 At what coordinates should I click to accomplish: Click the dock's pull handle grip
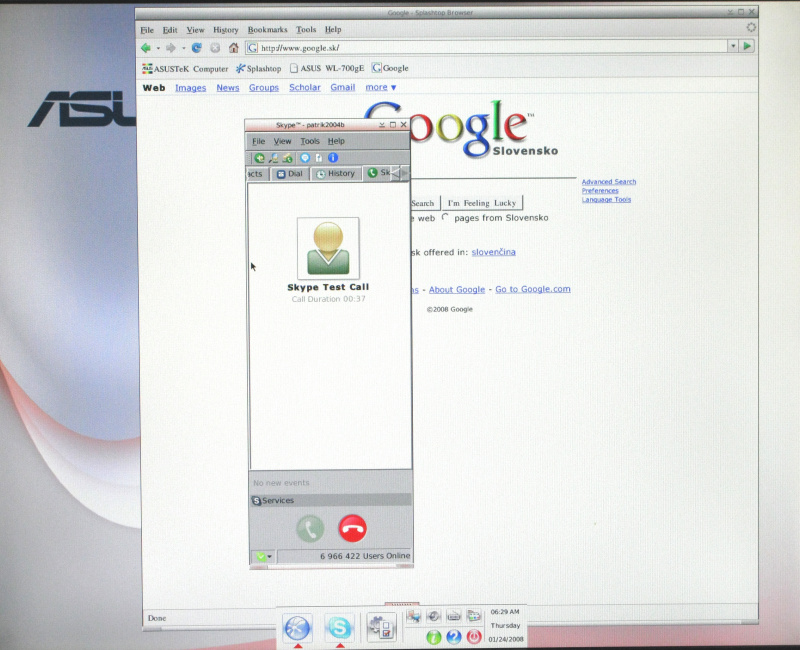402,604
